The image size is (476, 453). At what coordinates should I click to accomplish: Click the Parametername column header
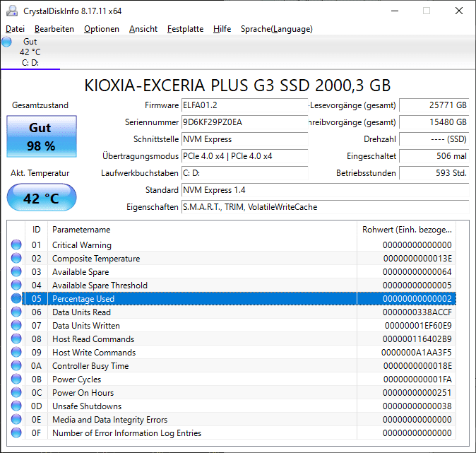(x=202, y=230)
